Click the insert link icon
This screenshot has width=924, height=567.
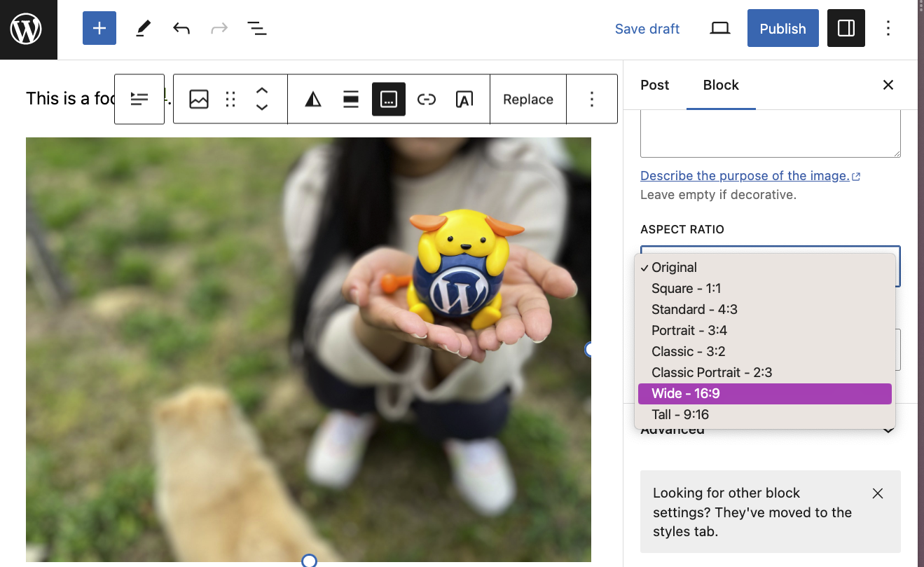(x=426, y=100)
